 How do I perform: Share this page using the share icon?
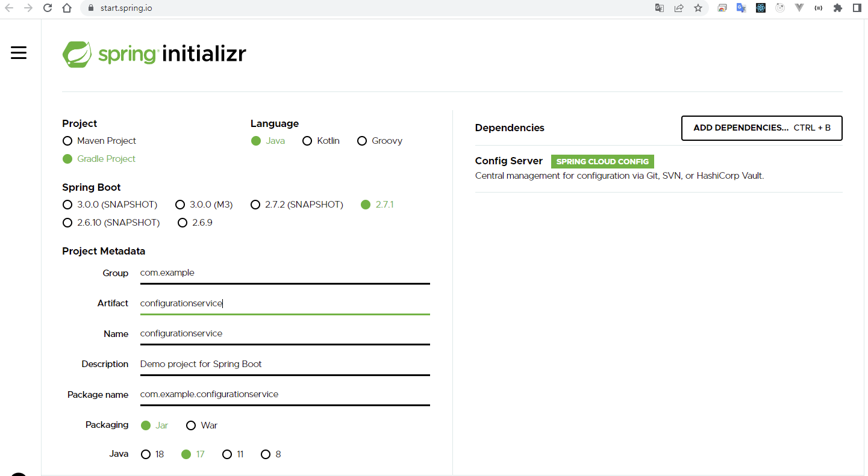[679, 8]
